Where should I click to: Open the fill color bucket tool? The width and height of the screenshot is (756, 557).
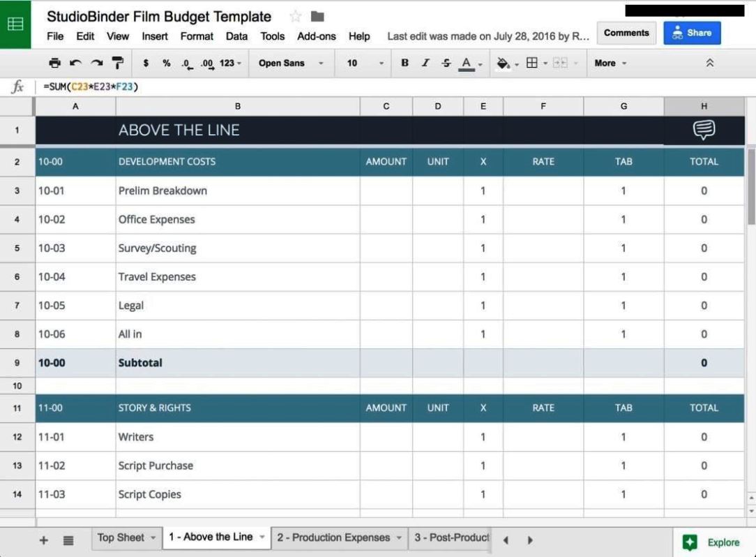503,63
